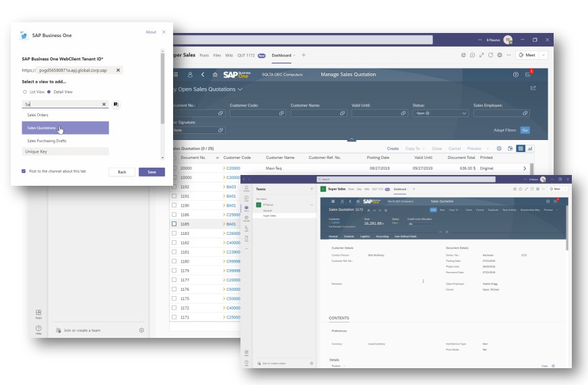Viewport: 588px width, 385px height.
Task: Expand the Dashboard tab dropdown chevron
Action: pyautogui.click(x=294, y=55)
